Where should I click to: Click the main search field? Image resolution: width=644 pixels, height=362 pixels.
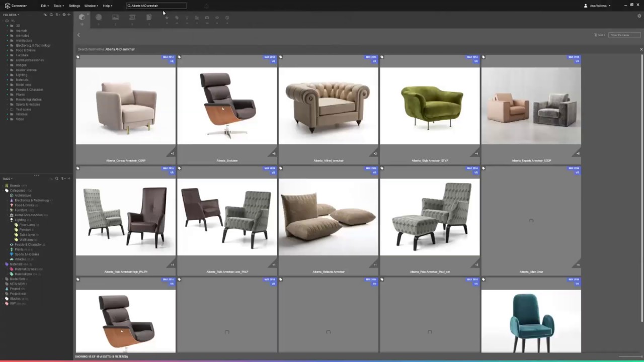[156, 6]
